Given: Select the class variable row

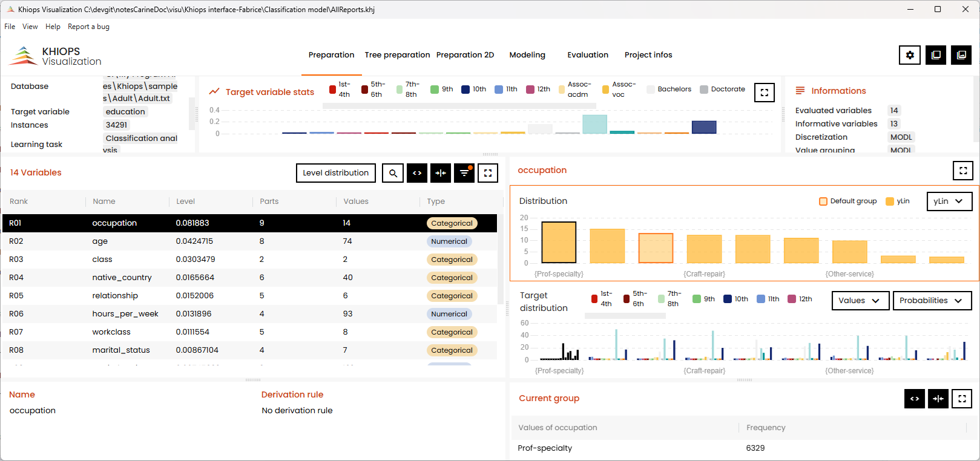Looking at the screenshot, I should click(x=249, y=260).
